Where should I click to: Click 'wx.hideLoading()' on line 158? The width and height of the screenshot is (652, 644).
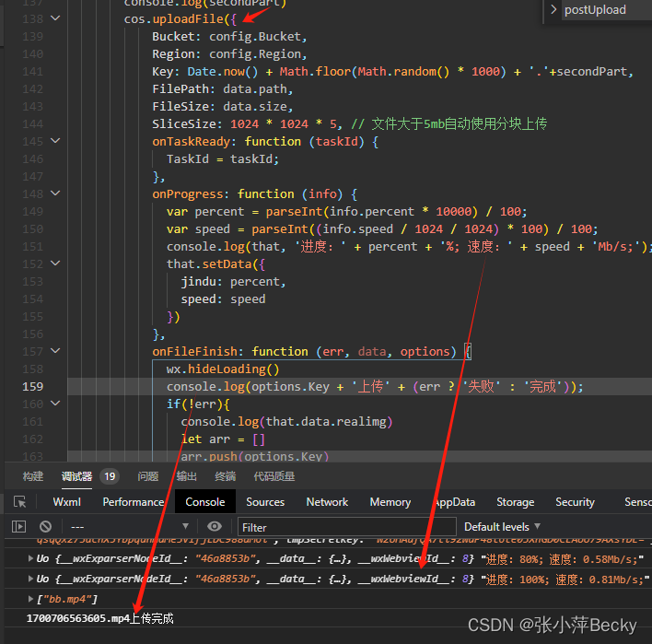pyautogui.click(x=223, y=369)
